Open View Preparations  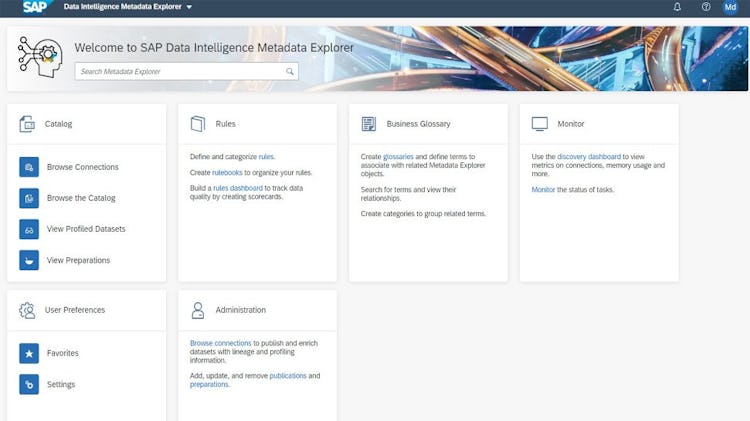(x=78, y=260)
